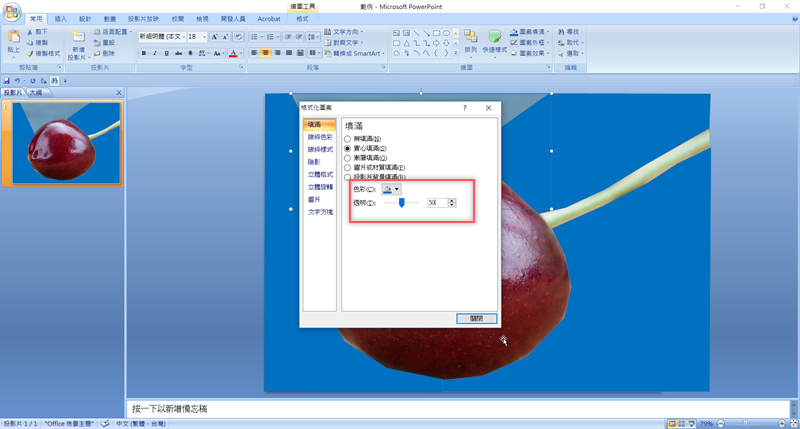Click the Increase Font Size icon
The height and width of the screenshot is (429, 800).
click(214, 37)
